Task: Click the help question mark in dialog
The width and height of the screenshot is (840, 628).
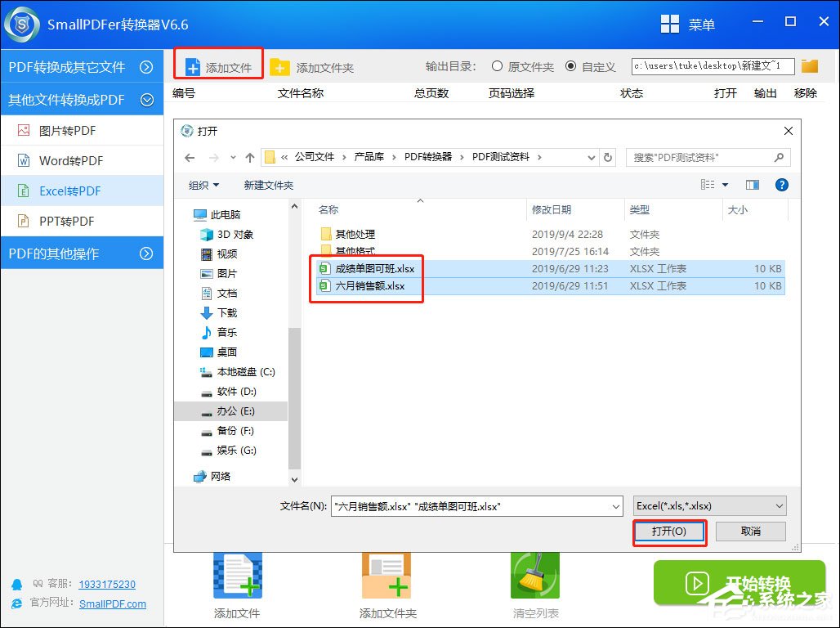Action: tap(782, 185)
